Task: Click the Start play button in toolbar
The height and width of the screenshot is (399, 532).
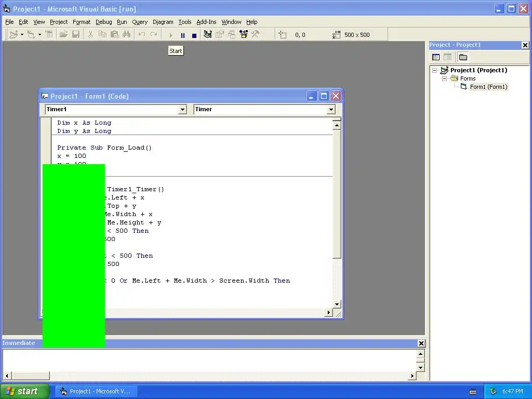Action: tap(171, 35)
